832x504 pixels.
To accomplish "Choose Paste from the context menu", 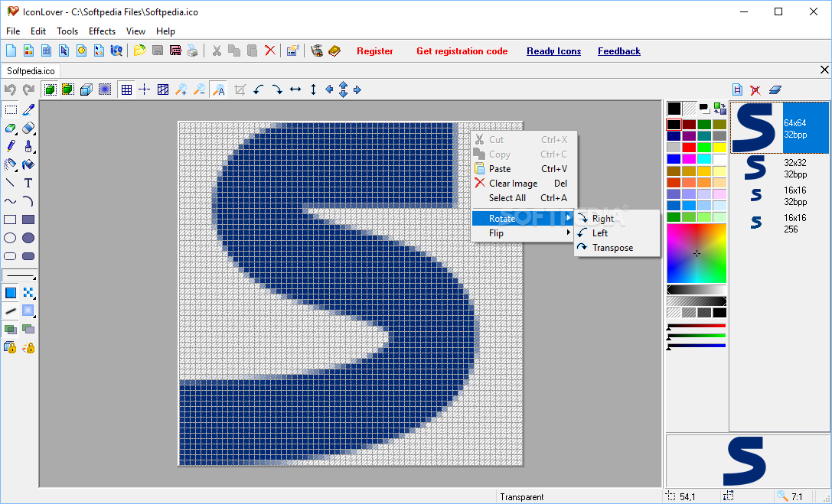I will pyautogui.click(x=524, y=168).
